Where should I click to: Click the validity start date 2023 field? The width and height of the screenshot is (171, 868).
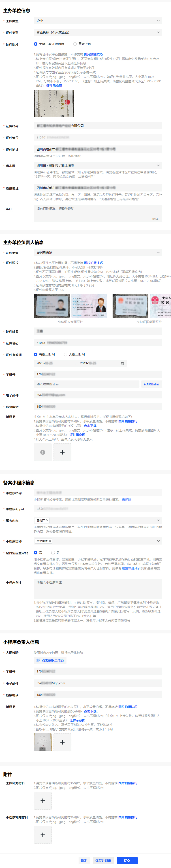(x=54, y=363)
